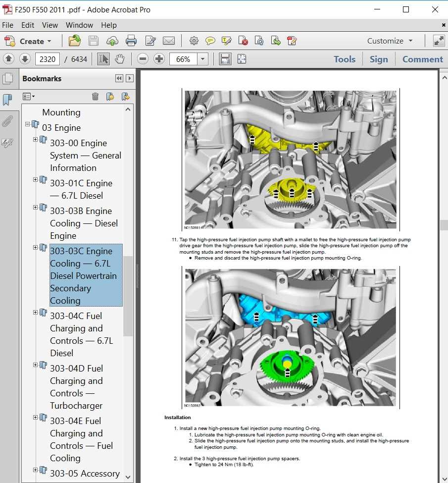Open the Edit menu
Viewport: 448px width, 483px height.
point(28,25)
